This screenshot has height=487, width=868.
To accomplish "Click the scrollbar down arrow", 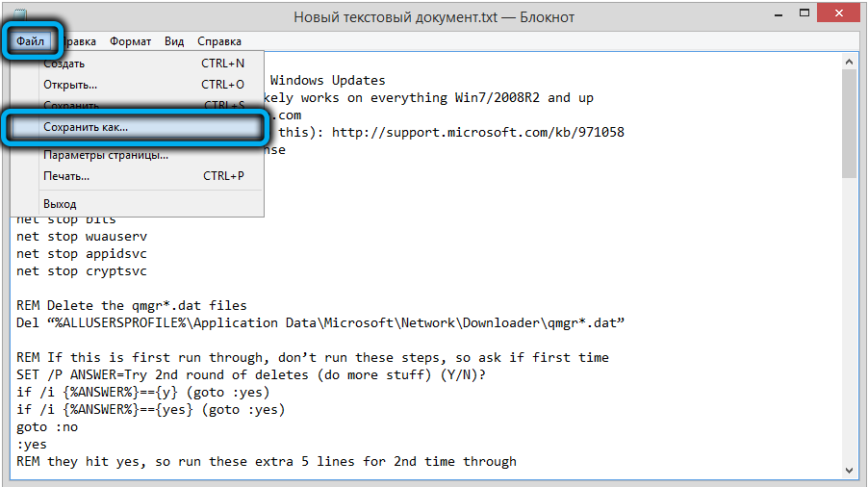I will [849, 471].
